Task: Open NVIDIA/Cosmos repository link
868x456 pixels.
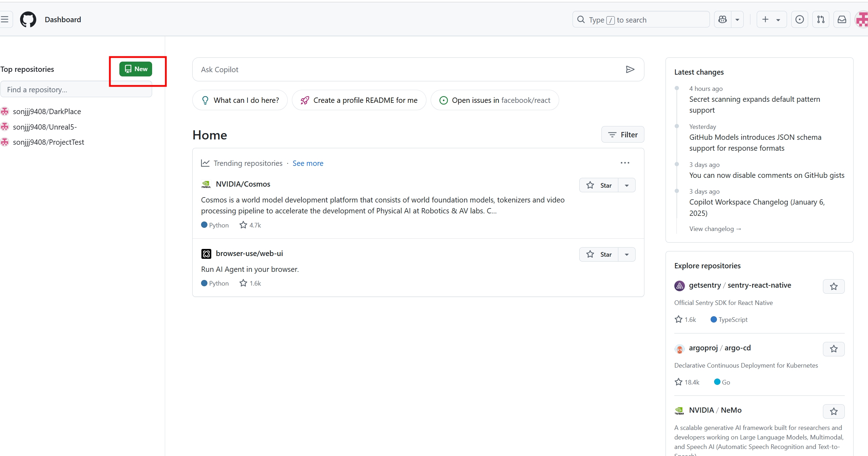Action: click(x=243, y=184)
